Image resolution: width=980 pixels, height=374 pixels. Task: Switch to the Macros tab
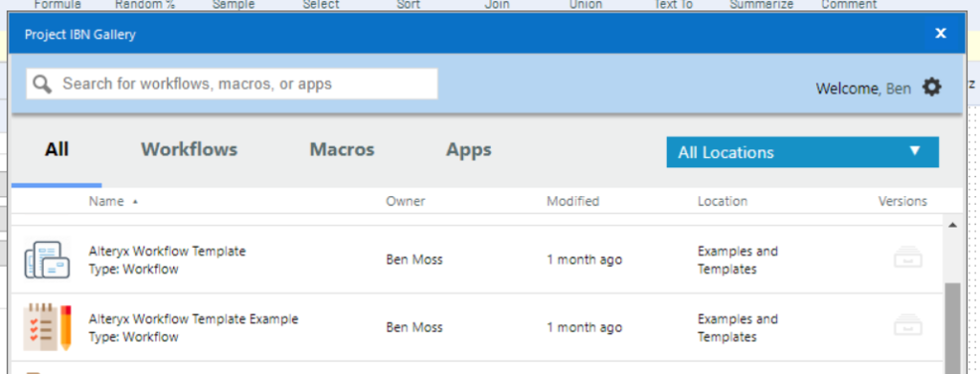(342, 150)
